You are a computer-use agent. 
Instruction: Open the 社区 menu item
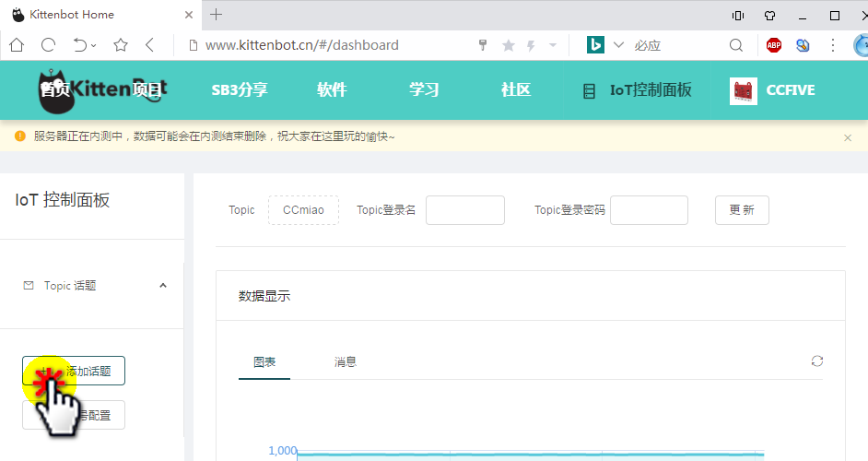(x=516, y=89)
